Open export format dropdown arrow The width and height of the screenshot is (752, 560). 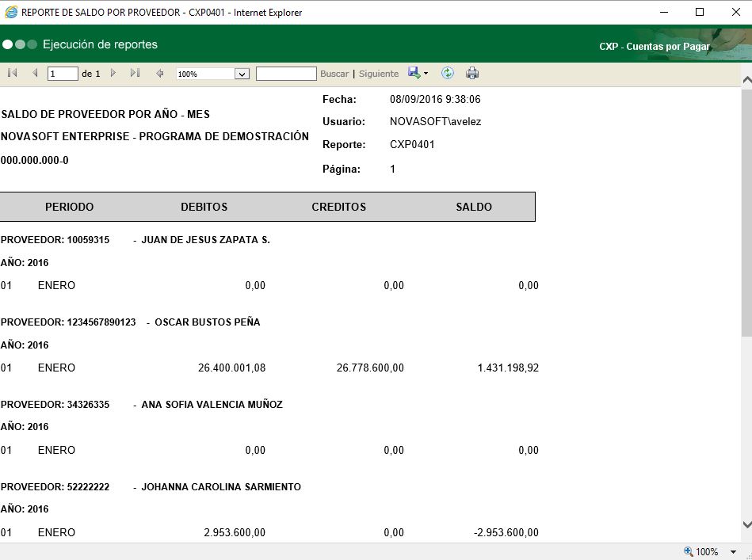[x=426, y=74]
